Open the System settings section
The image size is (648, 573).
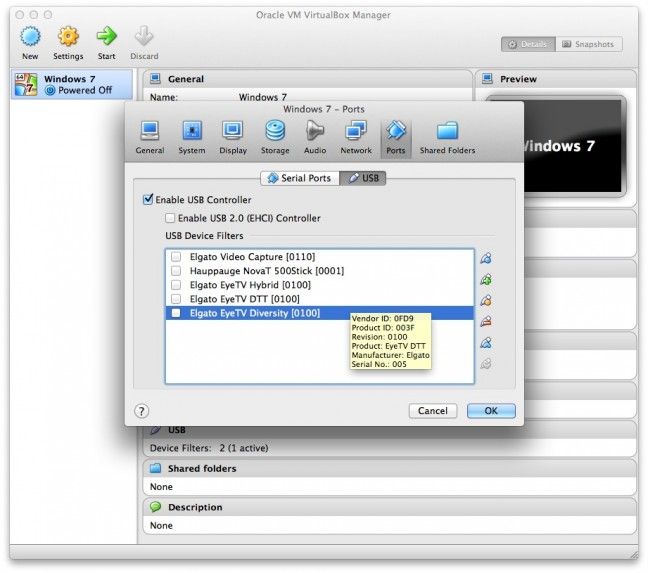(191, 135)
